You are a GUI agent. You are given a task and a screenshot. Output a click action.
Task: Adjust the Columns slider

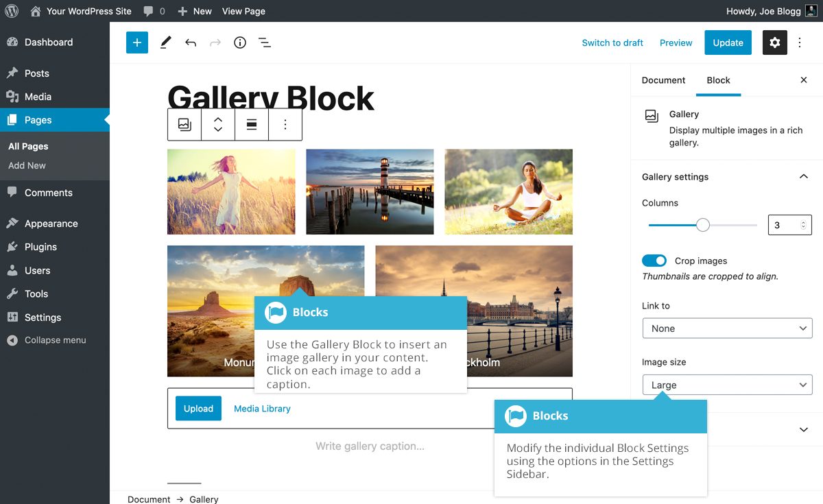tap(702, 224)
